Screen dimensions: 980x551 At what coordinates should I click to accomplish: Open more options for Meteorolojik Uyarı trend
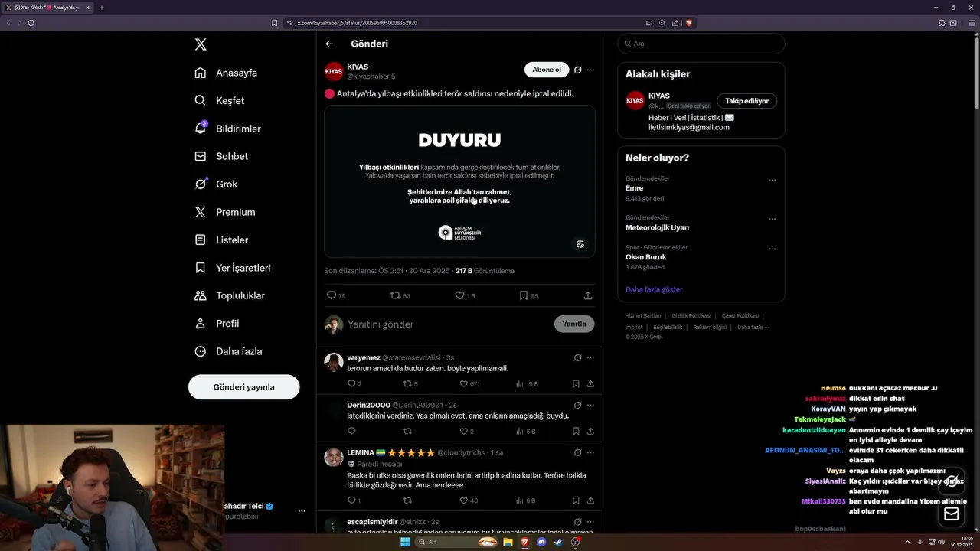(x=772, y=219)
